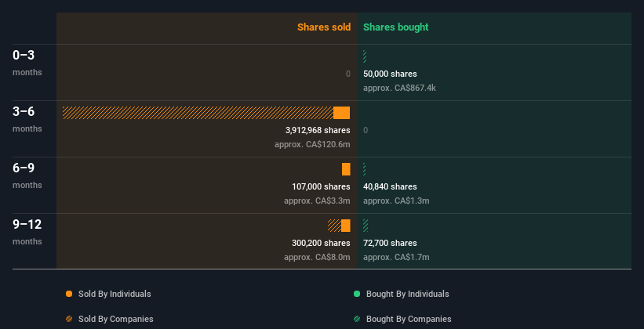The height and width of the screenshot is (329, 644).
Task: Click the 72,700 shares bought value
Action: pyautogui.click(x=390, y=243)
